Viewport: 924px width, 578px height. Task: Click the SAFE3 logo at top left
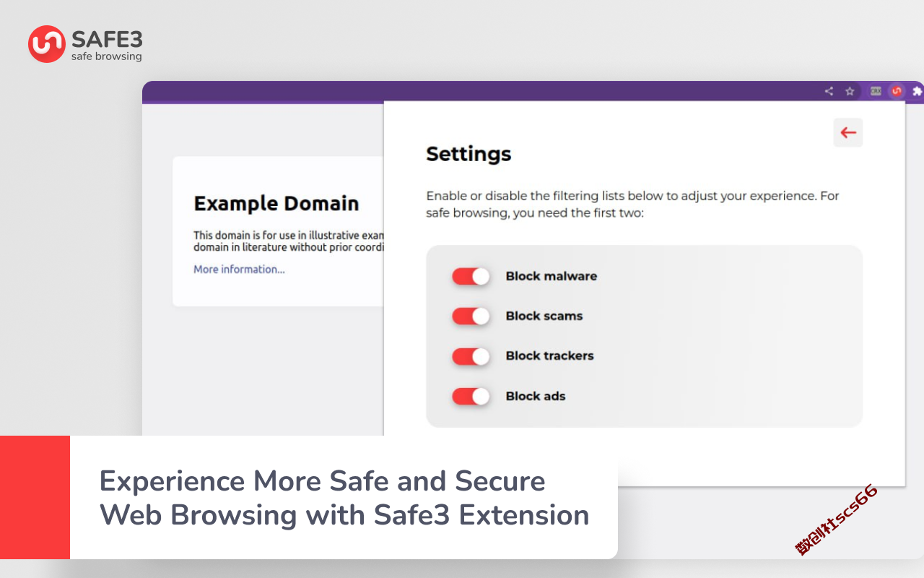(x=85, y=44)
